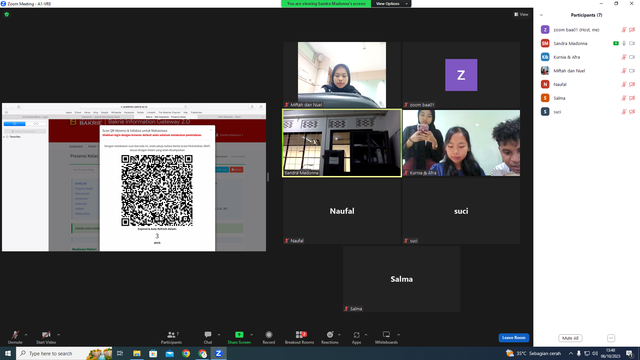This screenshot has width=640, height=360.
Task: Open the Participants list from the toolbar
Action: click(171, 337)
